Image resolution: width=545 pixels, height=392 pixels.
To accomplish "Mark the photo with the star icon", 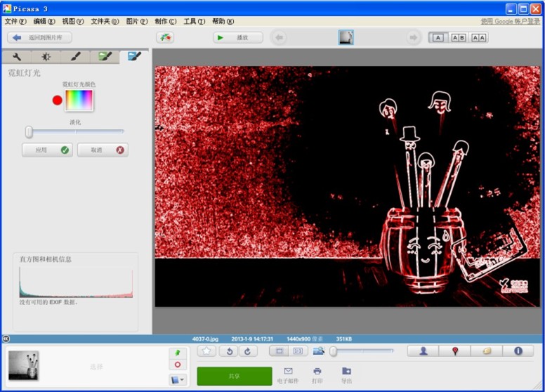I will (x=206, y=351).
